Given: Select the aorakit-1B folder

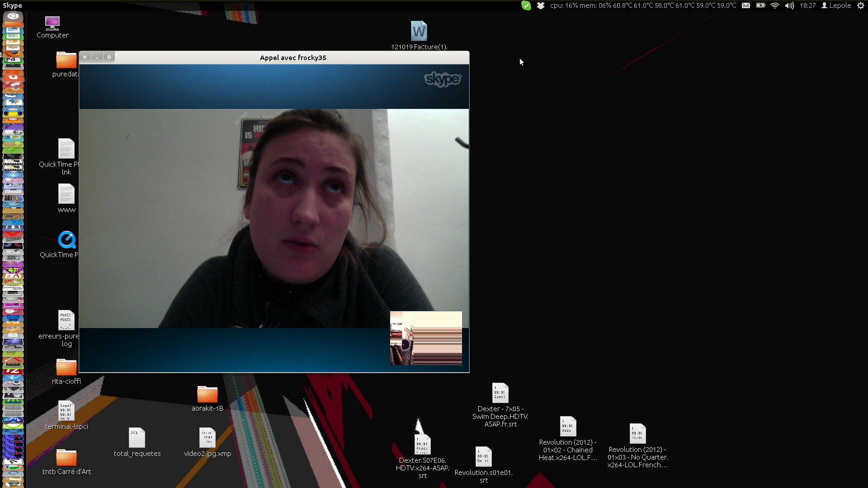Looking at the screenshot, I should 208,394.
